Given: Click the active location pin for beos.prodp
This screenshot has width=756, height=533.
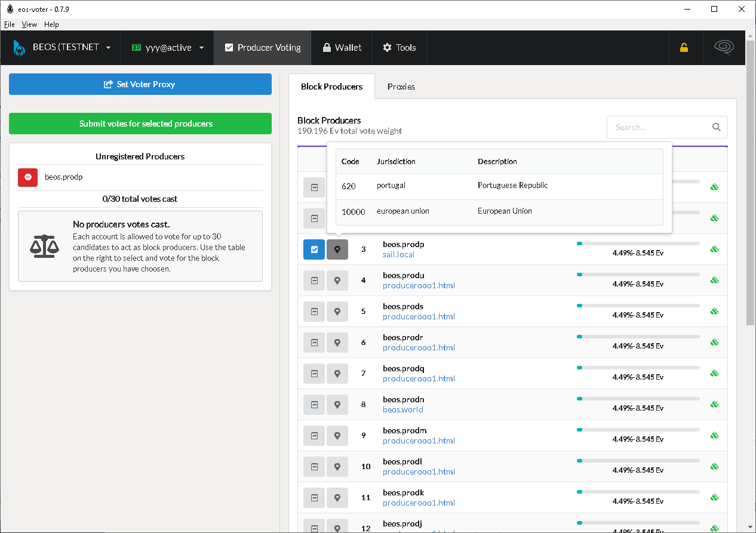Looking at the screenshot, I should tap(337, 249).
